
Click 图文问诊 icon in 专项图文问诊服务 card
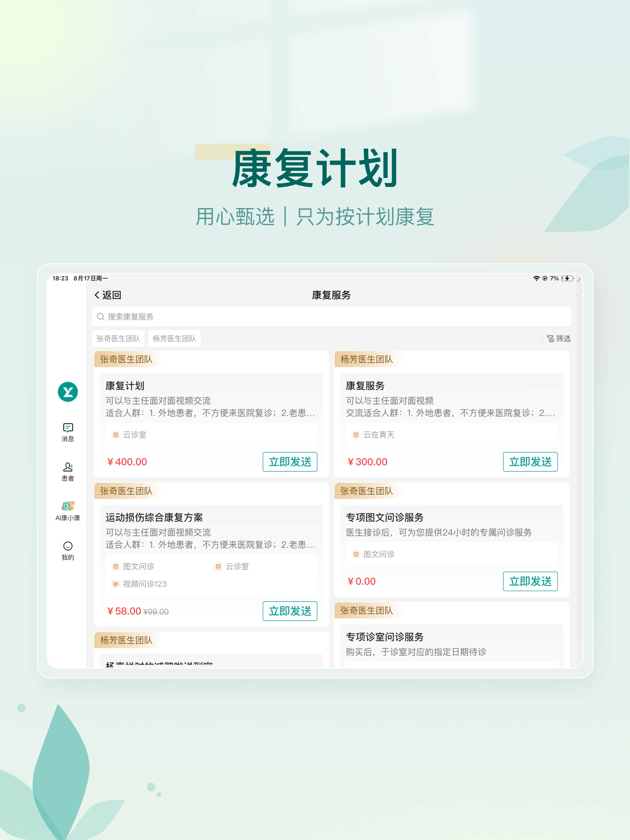[356, 554]
